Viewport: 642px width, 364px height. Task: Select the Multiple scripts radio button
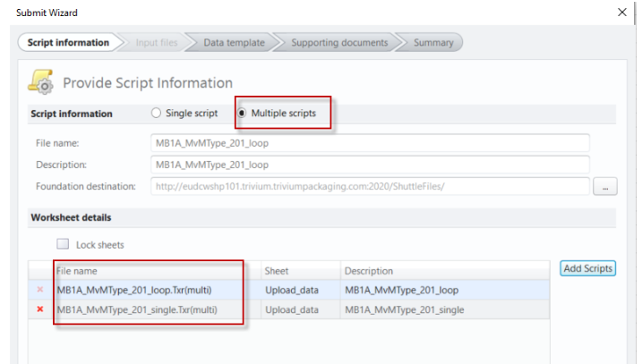(243, 114)
